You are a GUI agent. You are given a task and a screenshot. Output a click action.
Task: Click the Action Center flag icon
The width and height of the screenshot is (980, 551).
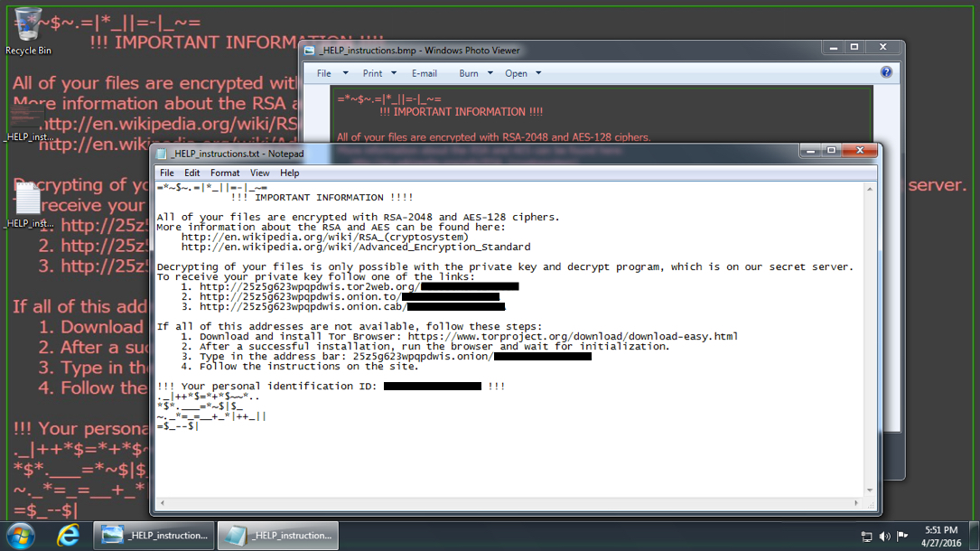[x=901, y=537]
